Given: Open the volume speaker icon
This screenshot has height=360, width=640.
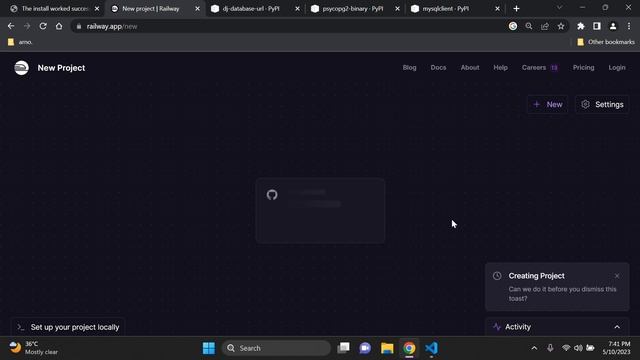Looking at the screenshot, I should (578, 348).
